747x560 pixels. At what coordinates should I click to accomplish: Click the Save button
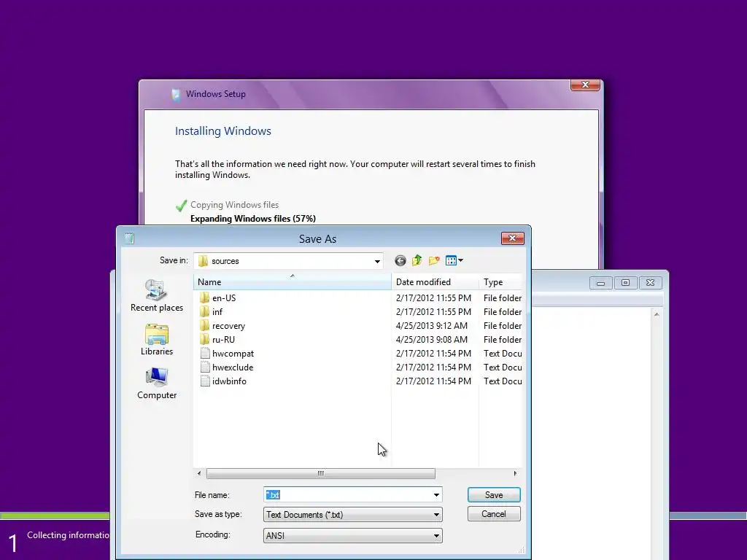pyautogui.click(x=494, y=495)
